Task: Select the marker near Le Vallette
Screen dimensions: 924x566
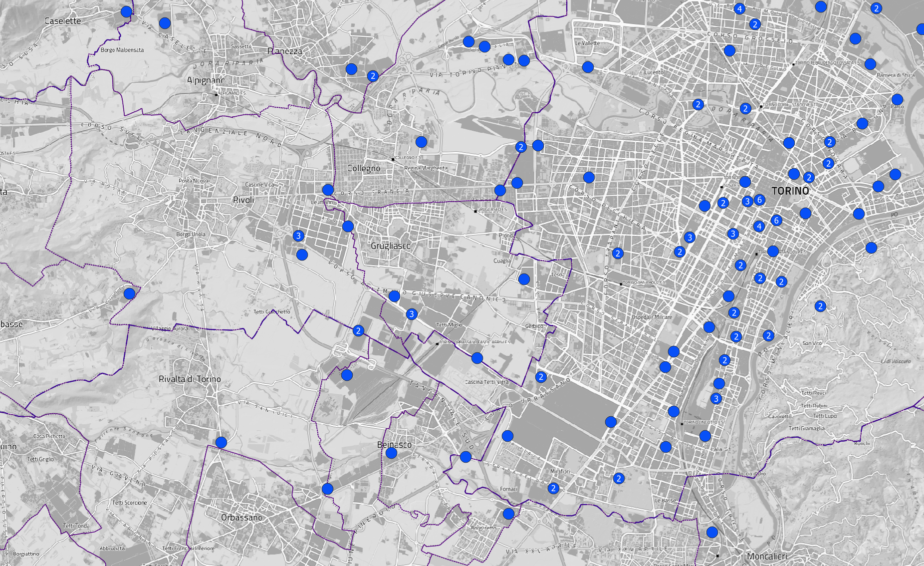Action: point(588,67)
